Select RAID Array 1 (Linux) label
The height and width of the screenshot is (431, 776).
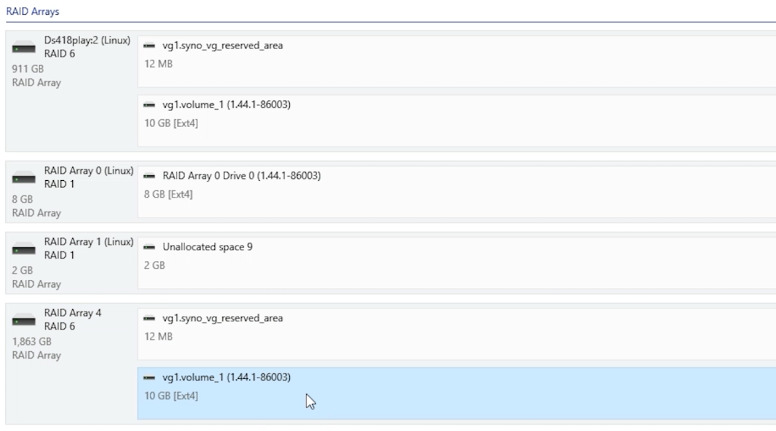(x=89, y=242)
